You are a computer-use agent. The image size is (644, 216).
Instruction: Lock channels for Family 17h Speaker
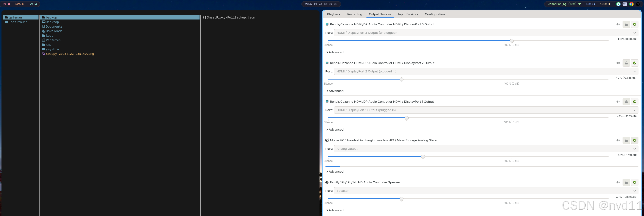[626, 183]
